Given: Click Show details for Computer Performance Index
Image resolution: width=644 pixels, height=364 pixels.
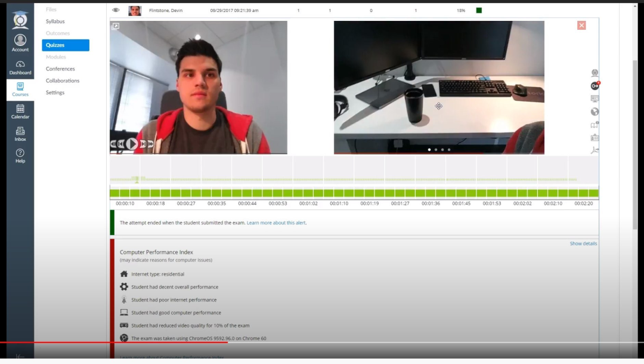Looking at the screenshot, I should click(x=583, y=243).
